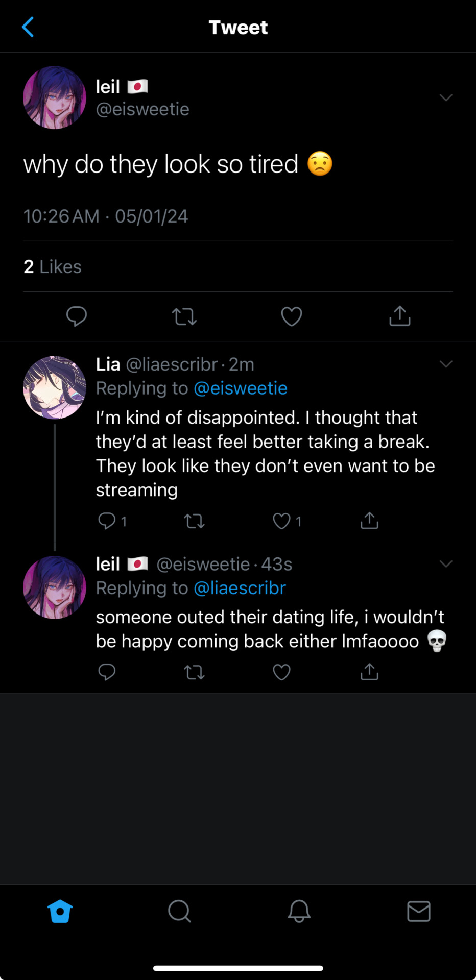This screenshot has height=980, width=476.
Task: Retweet Lia's reply
Action: [194, 521]
